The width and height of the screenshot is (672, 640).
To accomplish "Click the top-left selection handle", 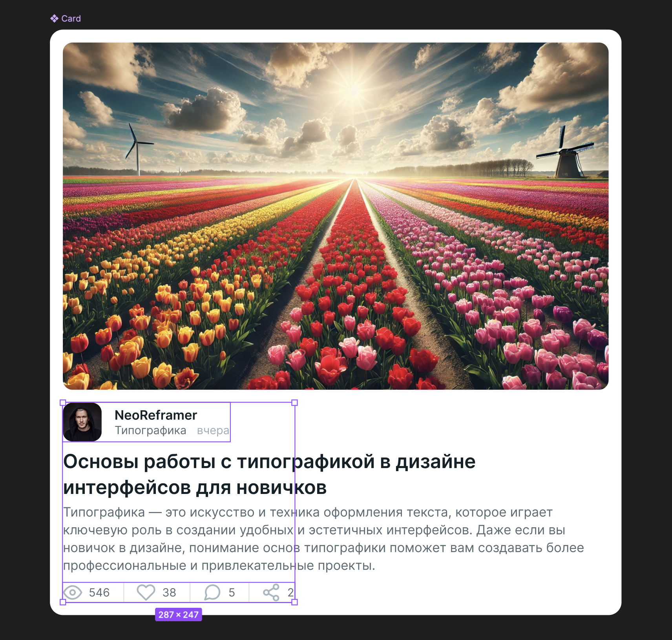I will pyautogui.click(x=62, y=402).
